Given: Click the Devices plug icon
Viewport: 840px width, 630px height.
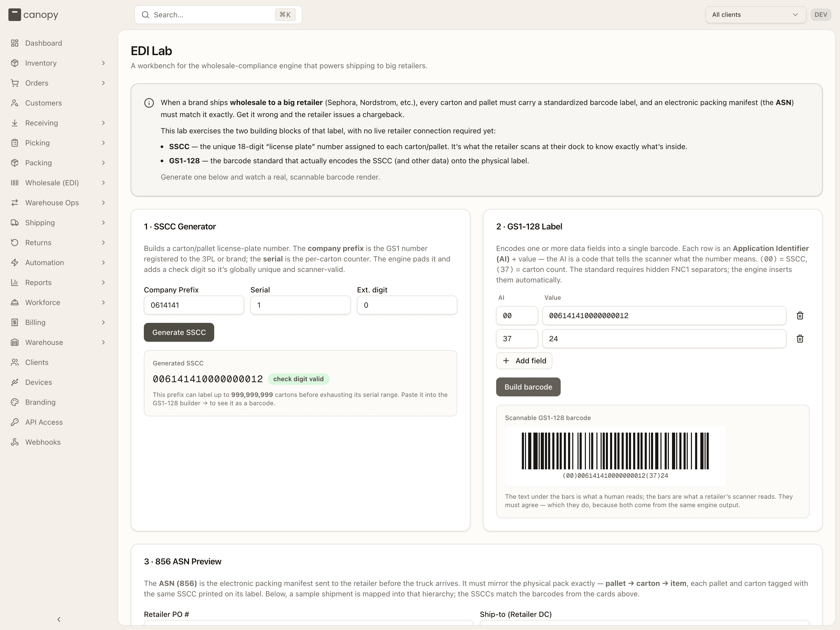Looking at the screenshot, I should click(15, 382).
